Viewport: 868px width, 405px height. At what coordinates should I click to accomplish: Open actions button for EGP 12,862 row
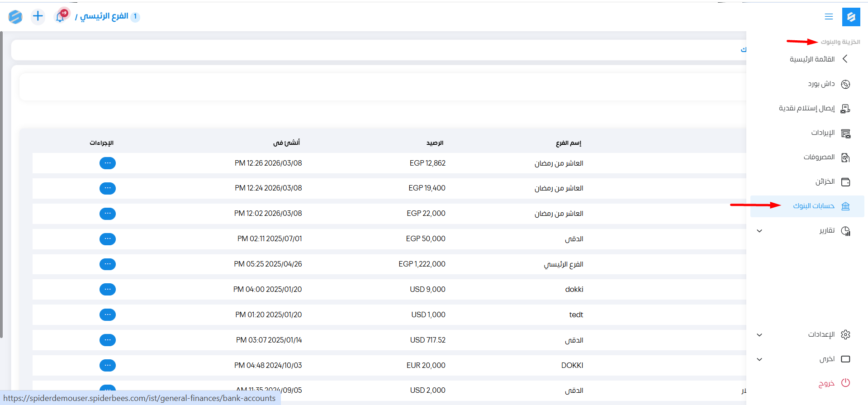tap(108, 163)
